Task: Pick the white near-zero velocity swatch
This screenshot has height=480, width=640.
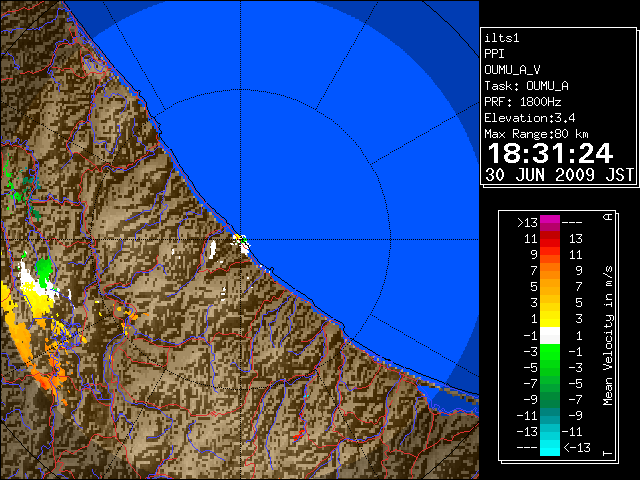Action: [x=550, y=336]
